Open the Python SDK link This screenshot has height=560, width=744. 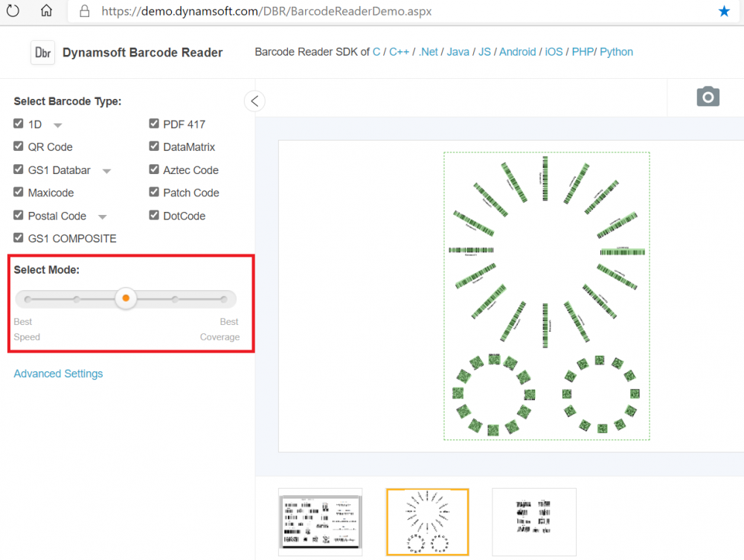coord(616,52)
